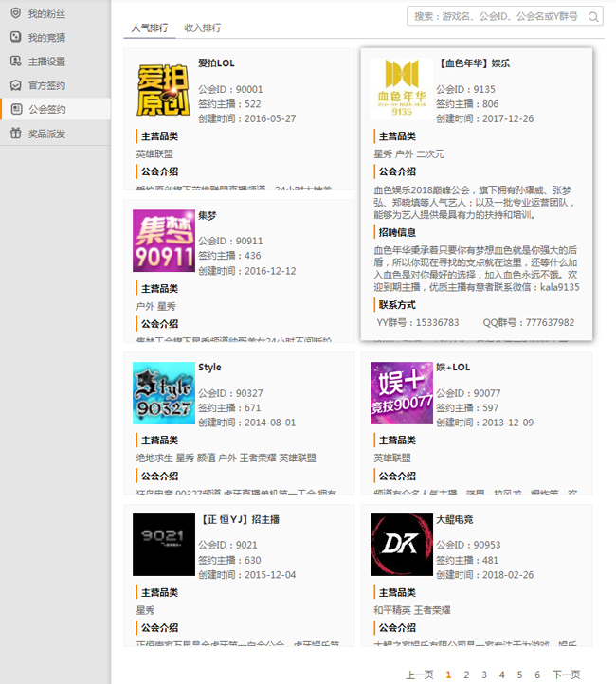Click the 公会签约 sidebar icon
The height and width of the screenshot is (684, 616).
pos(15,109)
